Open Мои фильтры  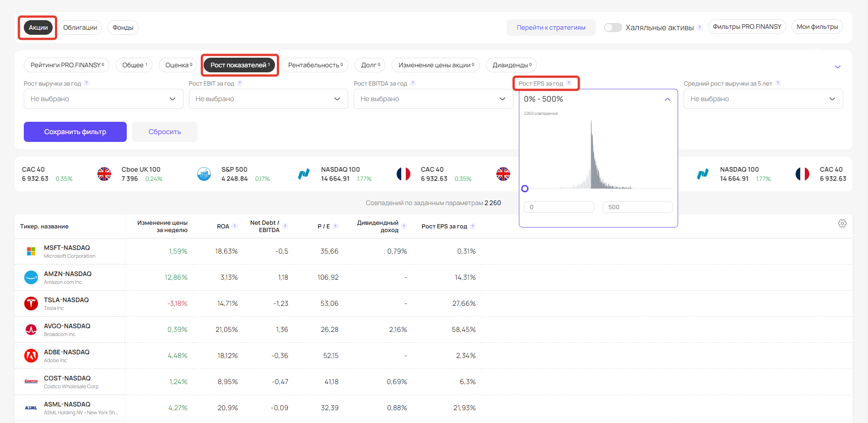(x=817, y=27)
